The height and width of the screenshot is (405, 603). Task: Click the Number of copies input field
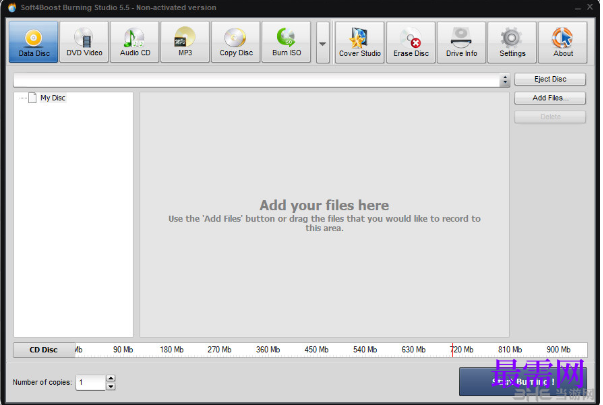tap(90, 382)
